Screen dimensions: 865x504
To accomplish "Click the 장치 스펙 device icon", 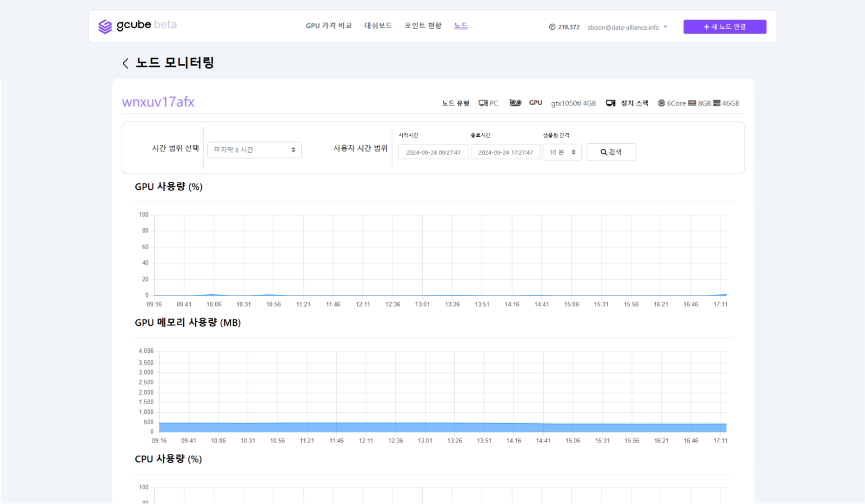I will tap(611, 103).
